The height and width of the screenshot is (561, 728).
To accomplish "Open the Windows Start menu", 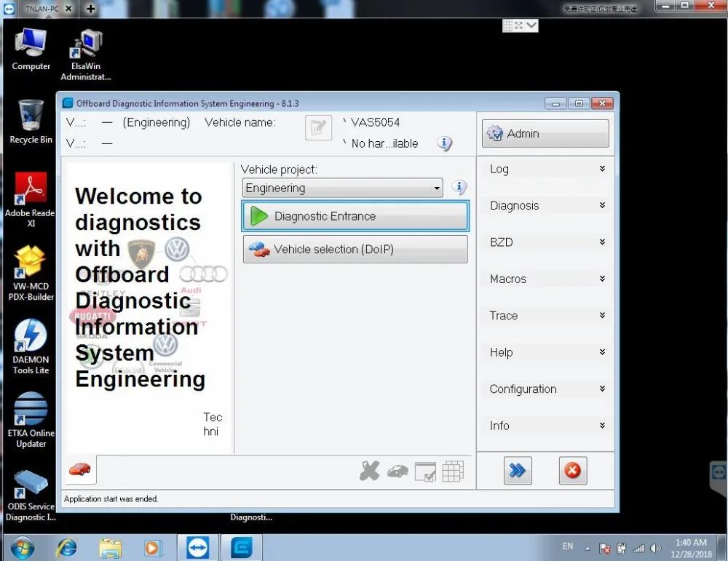I will click(23, 548).
